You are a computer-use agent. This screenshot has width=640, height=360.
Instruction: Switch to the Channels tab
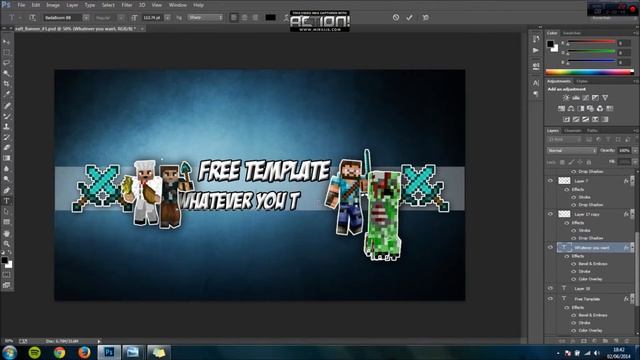click(572, 131)
